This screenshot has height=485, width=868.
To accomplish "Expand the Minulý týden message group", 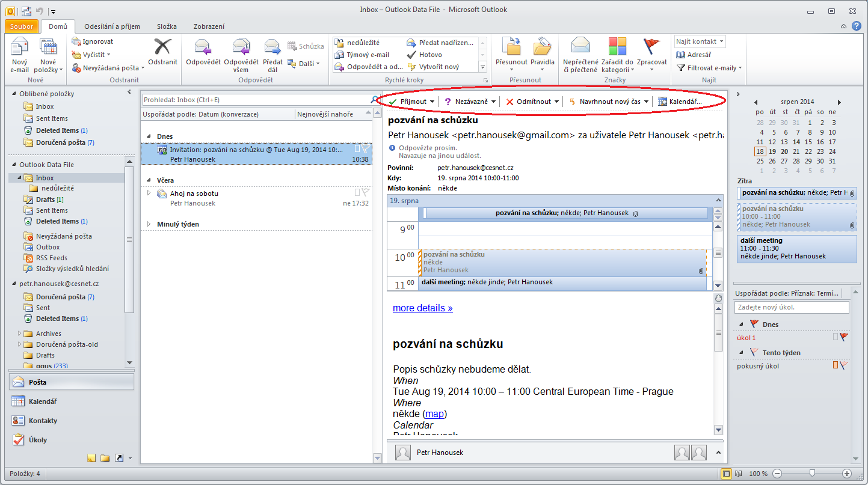I will 150,224.
